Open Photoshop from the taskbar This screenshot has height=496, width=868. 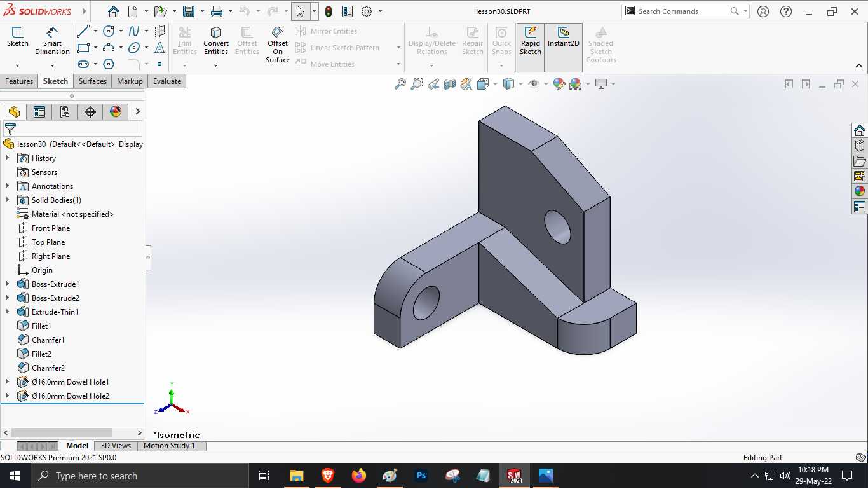tap(421, 476)
